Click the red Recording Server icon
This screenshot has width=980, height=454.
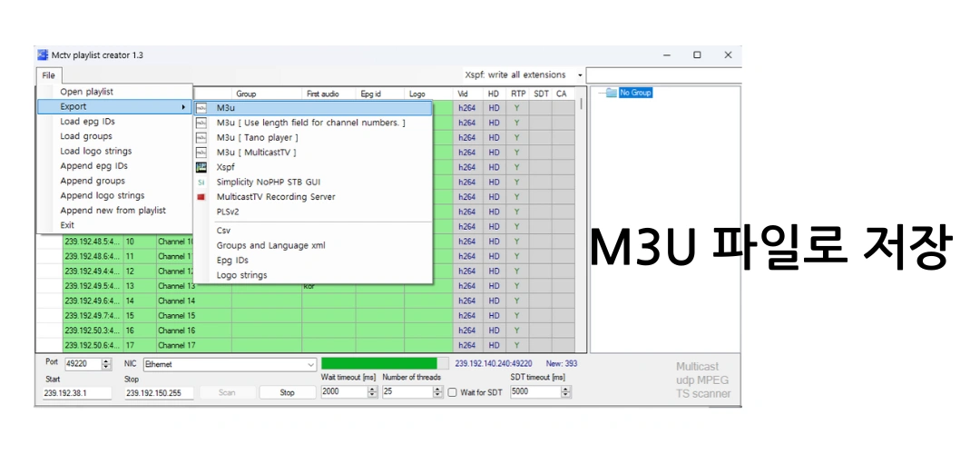coord(201,197)
